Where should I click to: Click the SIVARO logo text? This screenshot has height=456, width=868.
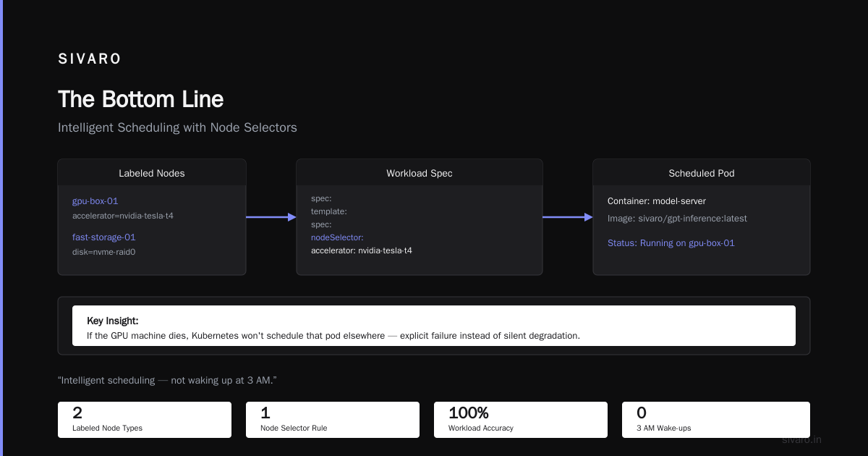point(90,59)
